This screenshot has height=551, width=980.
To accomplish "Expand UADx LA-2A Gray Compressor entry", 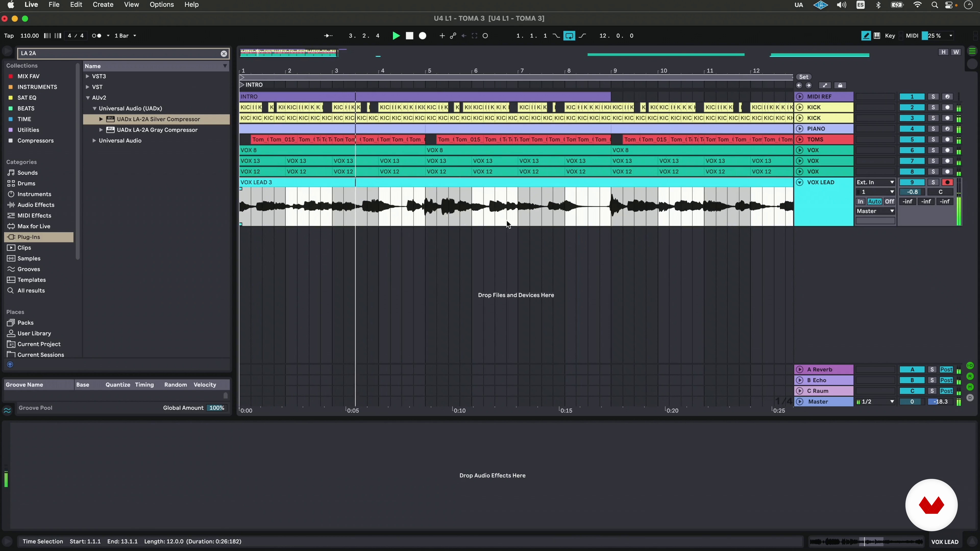I will 101,130.
